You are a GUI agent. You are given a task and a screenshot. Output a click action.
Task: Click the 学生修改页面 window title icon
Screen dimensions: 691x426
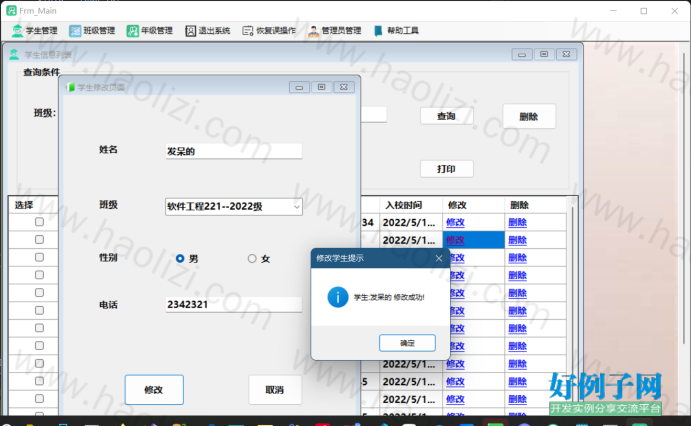71,87
